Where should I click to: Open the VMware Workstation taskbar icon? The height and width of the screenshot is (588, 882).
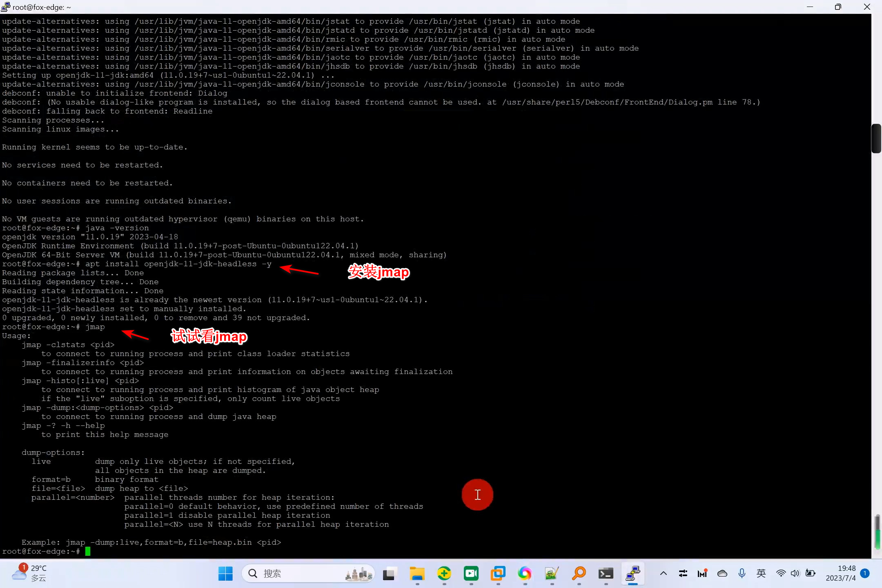pyautogui.click(x=498, y=574)
